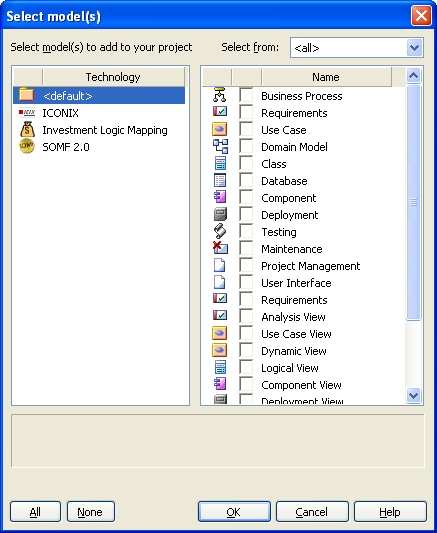Click the Maintenance icon with red X
This screenshot has width=437, height=533.
pos(220,248)
